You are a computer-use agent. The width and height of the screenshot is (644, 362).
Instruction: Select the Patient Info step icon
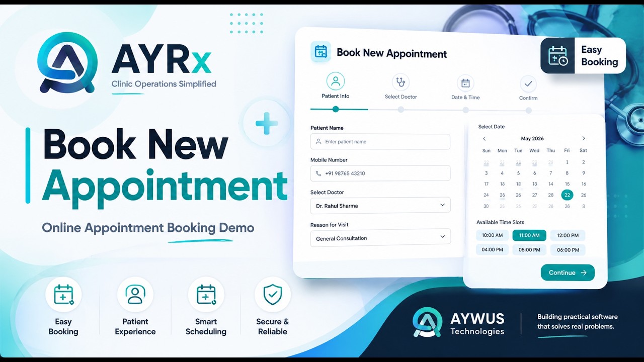tap(335, 81)
